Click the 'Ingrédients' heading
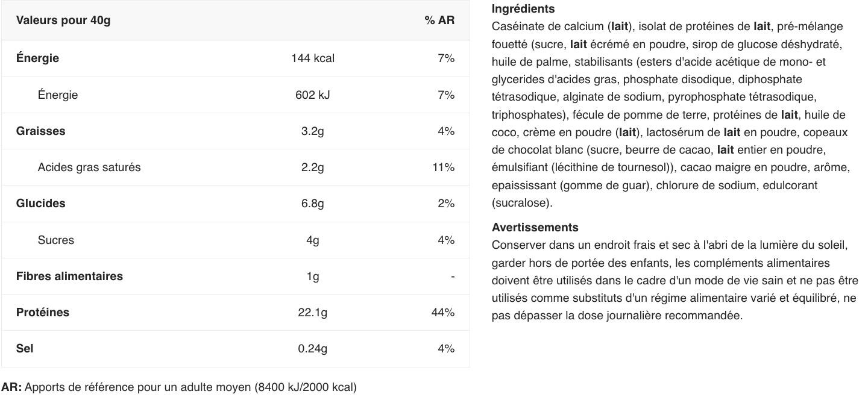This screenshot has width=868, height=400. click(523, 9)
